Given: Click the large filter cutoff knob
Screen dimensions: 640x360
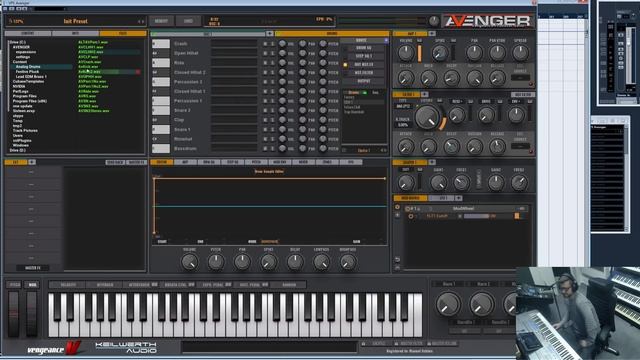Looking at the screenshot, I should (x=427, y=116).
